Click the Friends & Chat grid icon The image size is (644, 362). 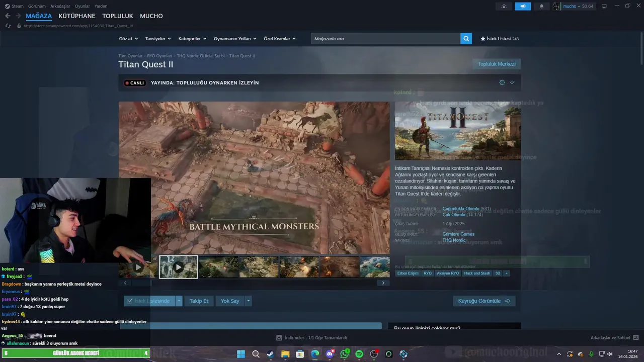point(636,338)
